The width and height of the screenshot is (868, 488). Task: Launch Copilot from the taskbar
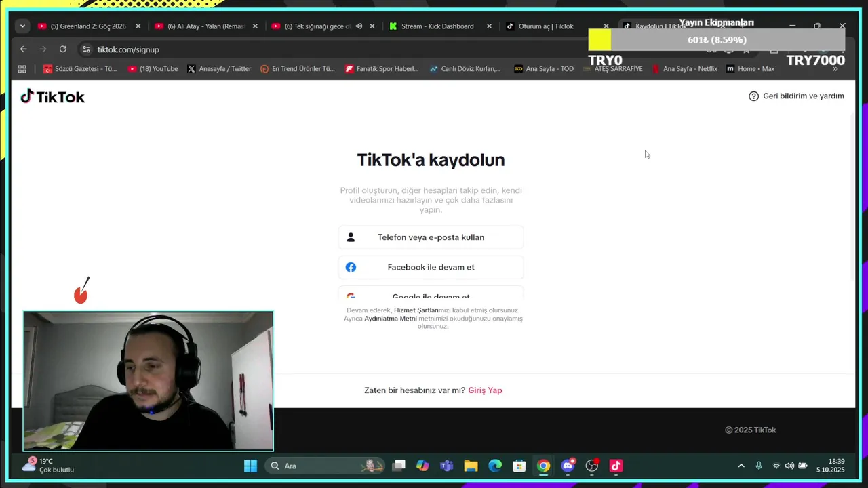click(x=422, y=466)
